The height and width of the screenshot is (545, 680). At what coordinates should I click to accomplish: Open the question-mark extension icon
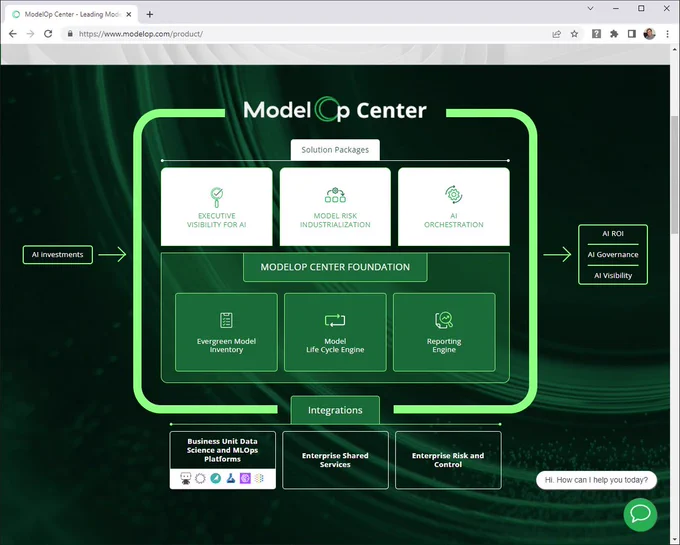596,34
